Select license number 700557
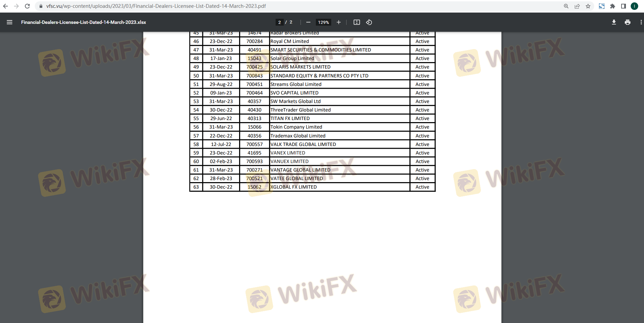The height and width of the screenshot is (323, 644). (254, 144)
